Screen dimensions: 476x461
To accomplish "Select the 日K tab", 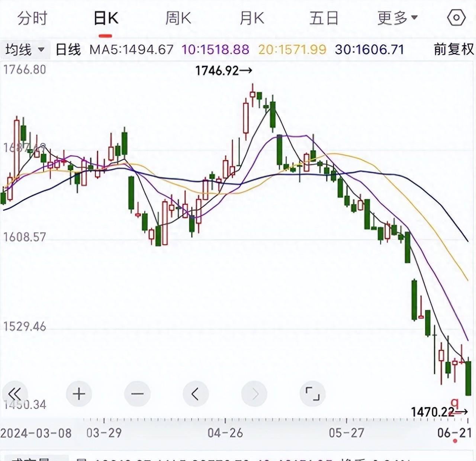I will 106,18.
